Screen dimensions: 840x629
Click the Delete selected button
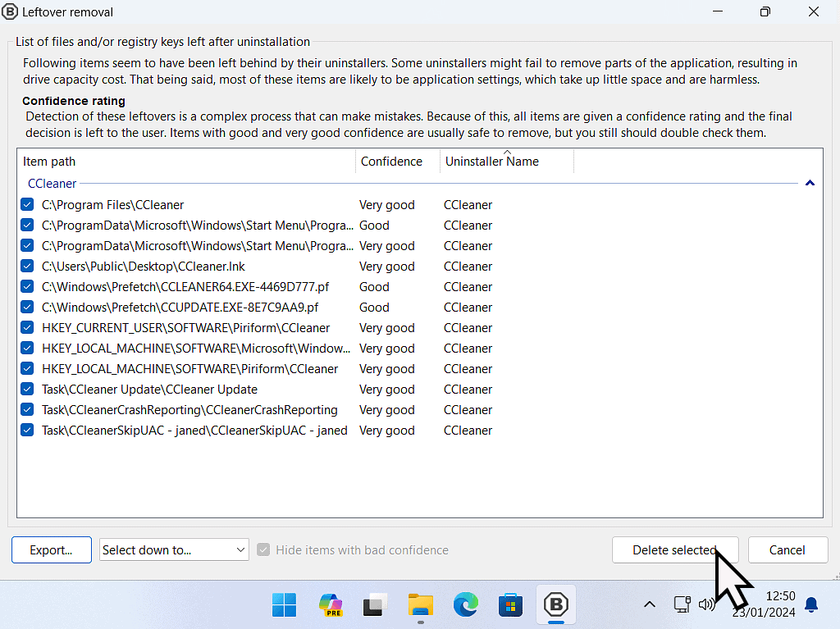tap(674, 550)
